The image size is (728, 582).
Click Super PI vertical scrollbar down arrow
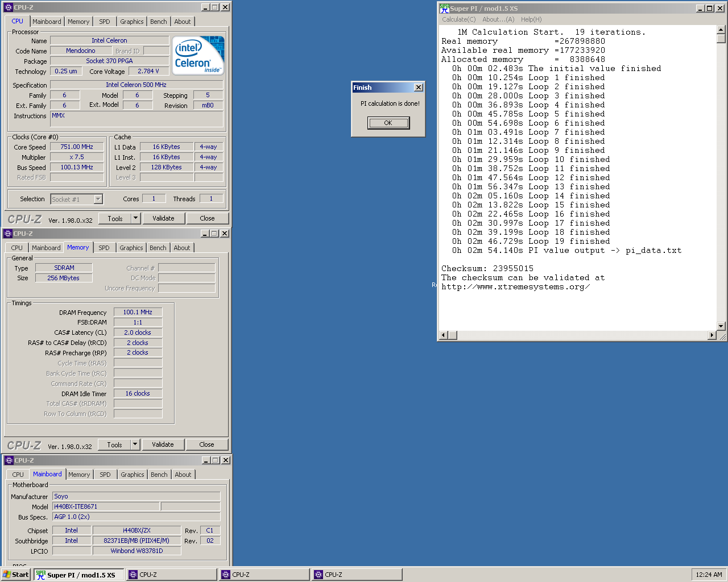pos(721,326)
